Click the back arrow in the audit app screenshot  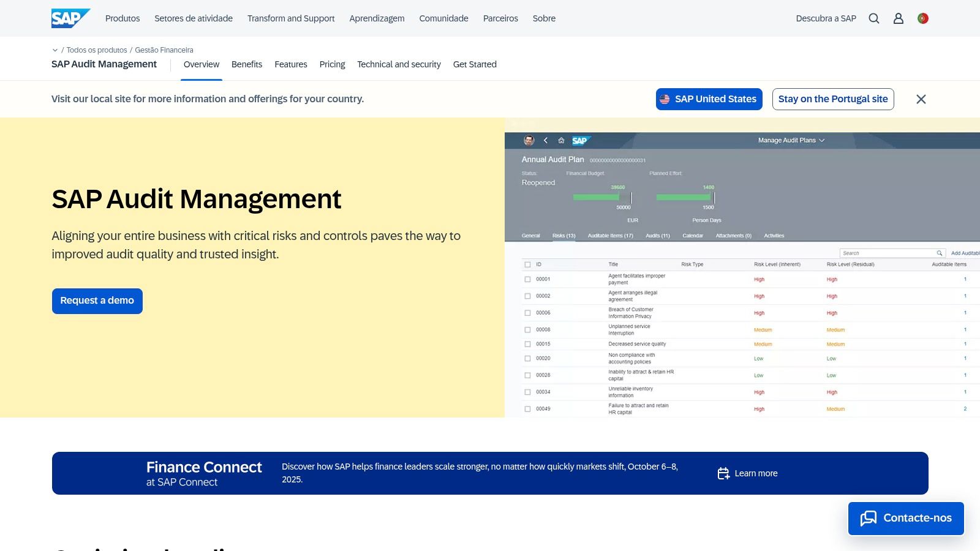(x=545, y=140)
